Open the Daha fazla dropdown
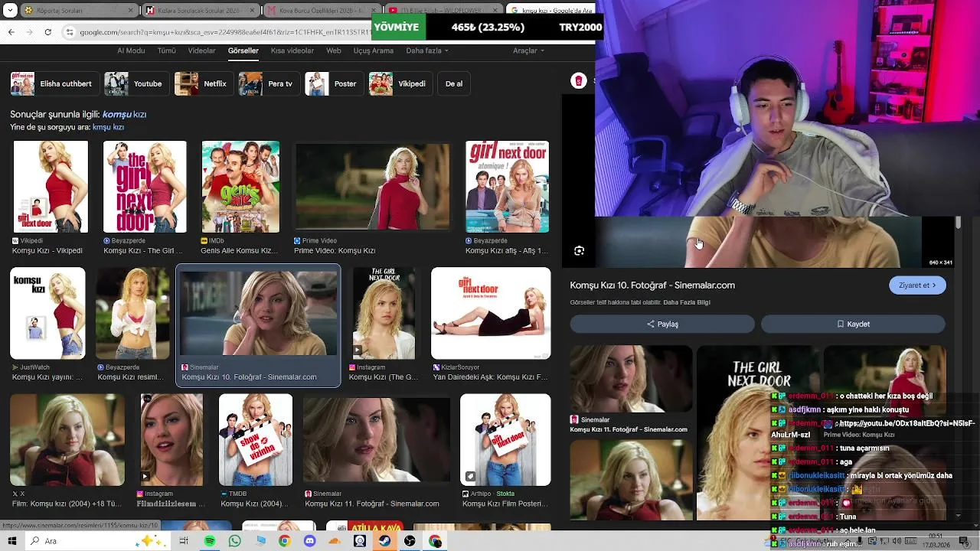Viewport: 980px width, 551px height. pos(427,51)
